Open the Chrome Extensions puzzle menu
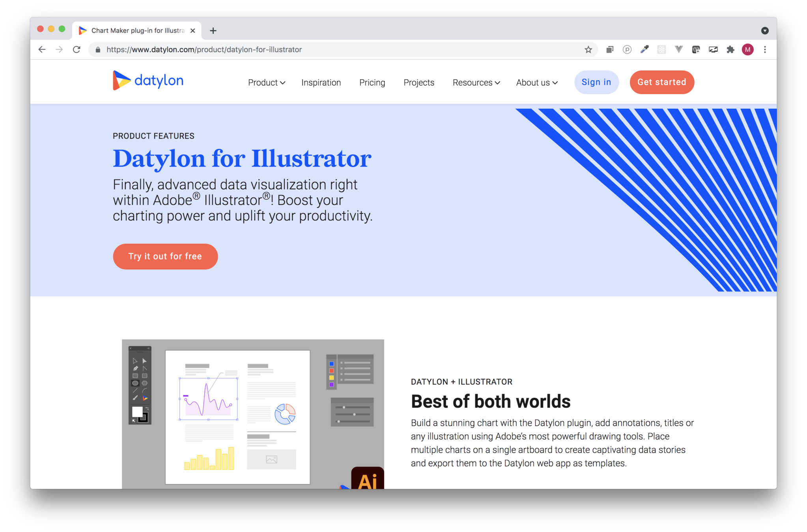The image size is (807, 532). 730,50
